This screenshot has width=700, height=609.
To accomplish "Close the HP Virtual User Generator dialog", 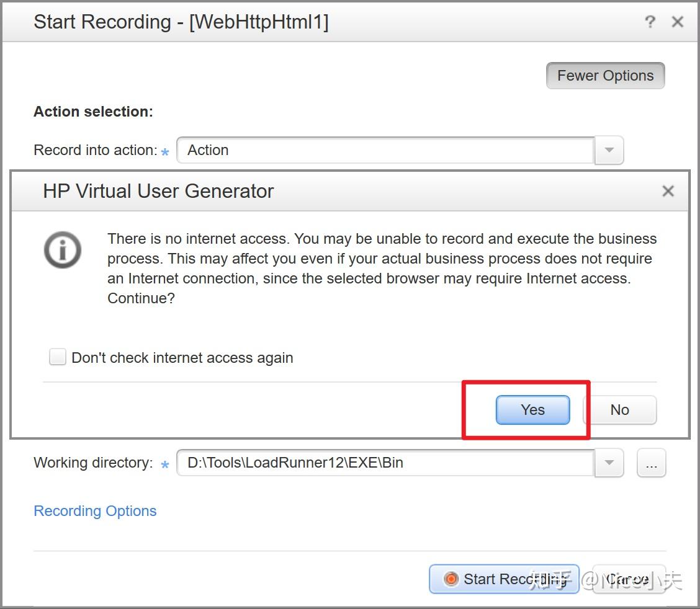I will [x=668, y=191].
